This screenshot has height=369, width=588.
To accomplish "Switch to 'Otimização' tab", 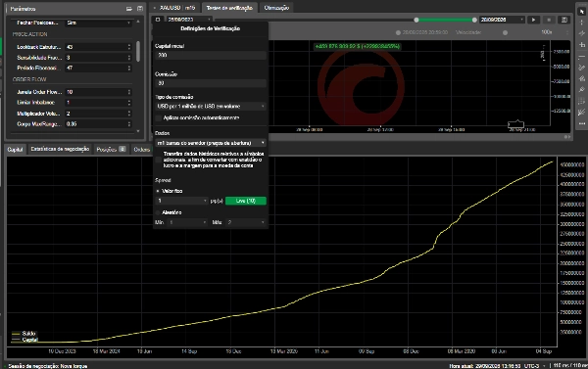I will [x=276, y=8].
